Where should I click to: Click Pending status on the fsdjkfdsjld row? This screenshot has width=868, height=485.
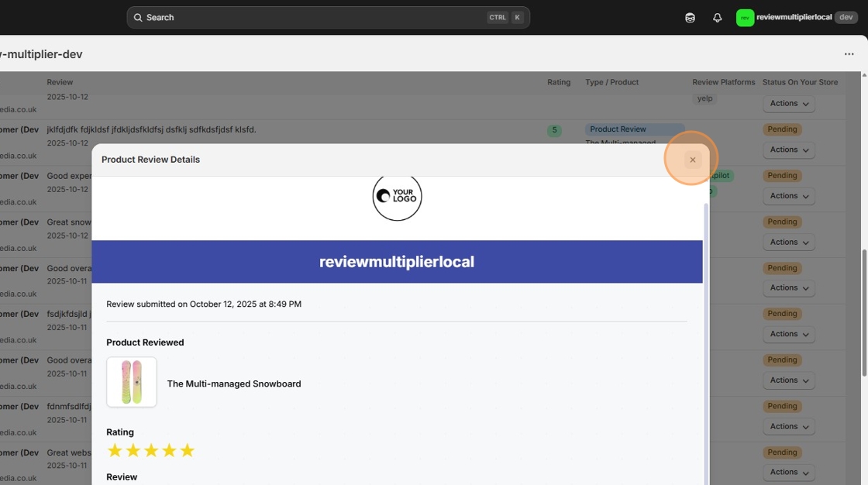[x=782, y=314]
